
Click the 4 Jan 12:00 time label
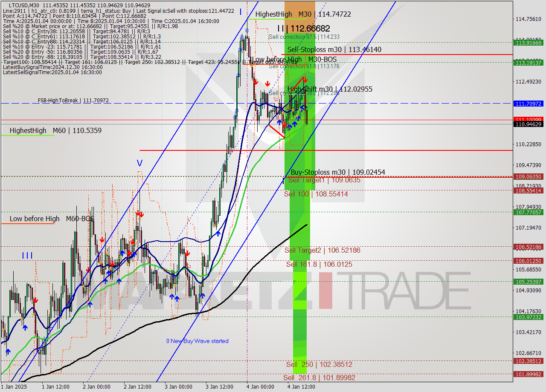(301, 387)
